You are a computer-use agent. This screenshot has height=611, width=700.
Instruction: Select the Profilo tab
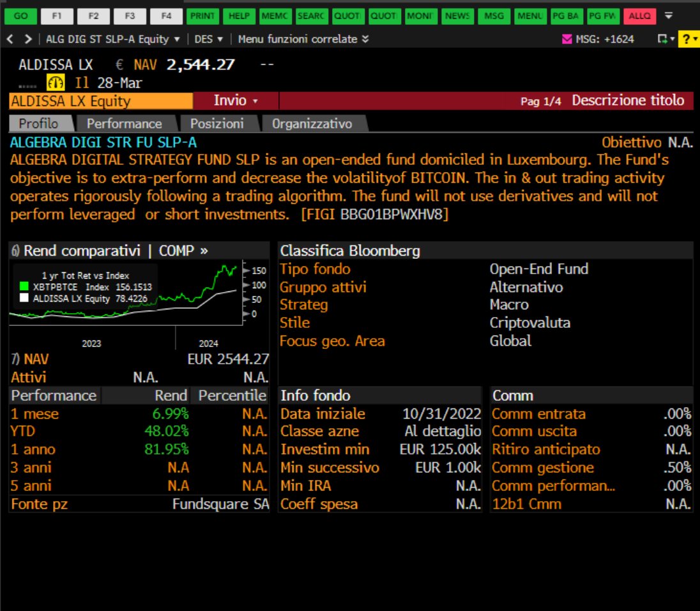pyautogui.click(x=40, y=124)
